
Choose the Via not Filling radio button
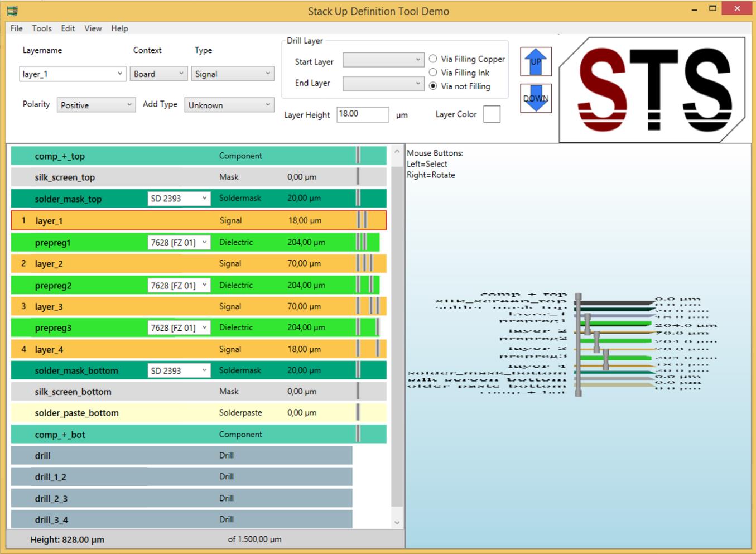coord(433,86)
